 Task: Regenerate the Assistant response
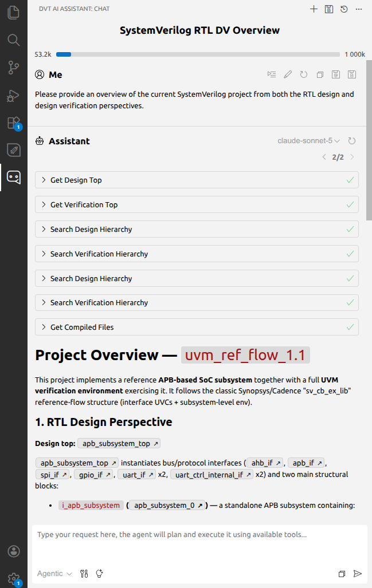pyautogui.click(x=352, y=141)
